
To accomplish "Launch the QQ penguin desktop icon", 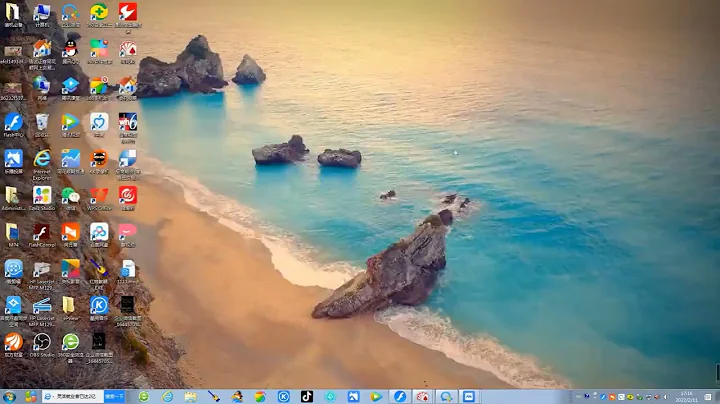I will [70, 51].
